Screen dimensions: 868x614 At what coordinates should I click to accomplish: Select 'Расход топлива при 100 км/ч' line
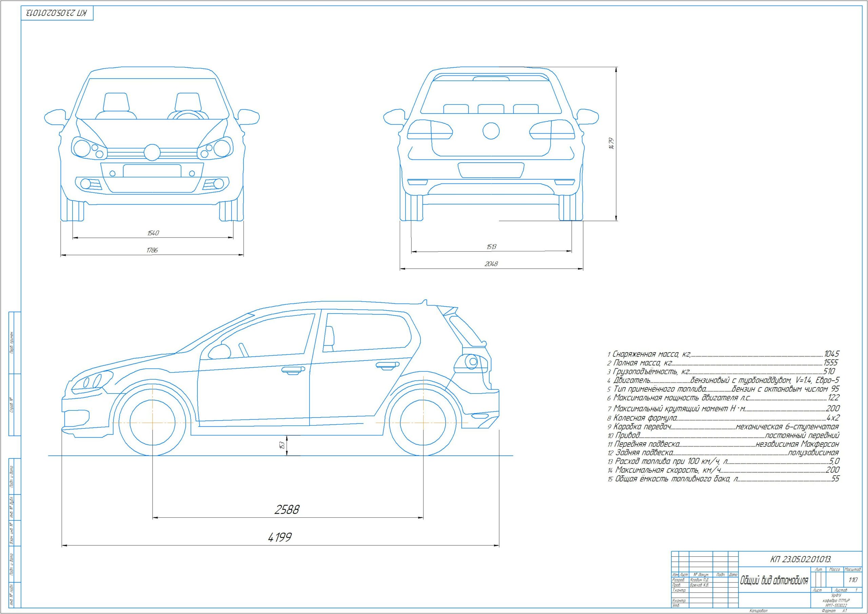coord(723,462)
